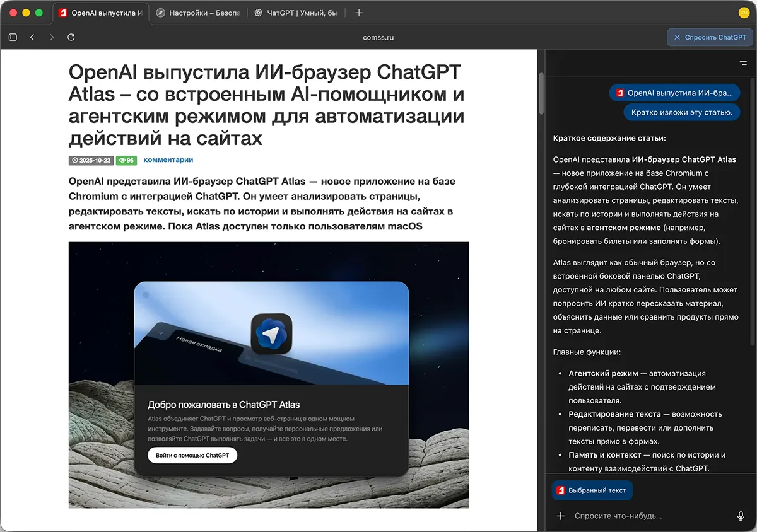Toggle the browser sidebar panel icon
757x532 pixels.
tap(13, 37)
